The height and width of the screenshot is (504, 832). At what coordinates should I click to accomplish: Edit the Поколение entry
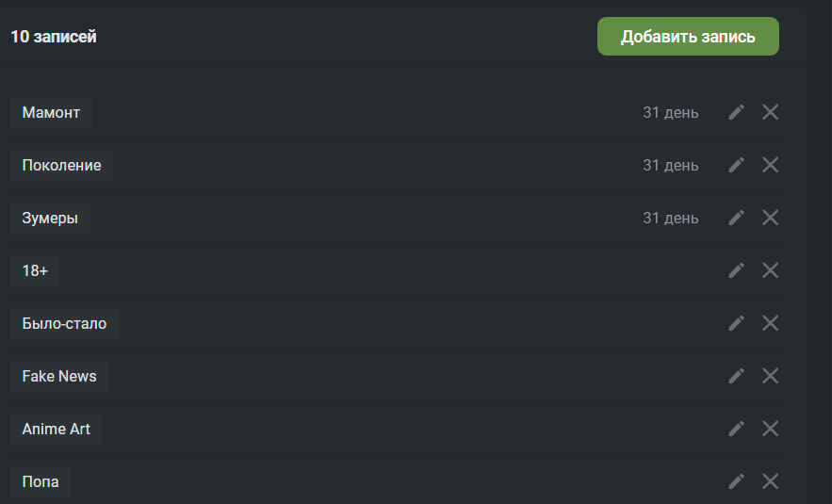coord(736,165)
